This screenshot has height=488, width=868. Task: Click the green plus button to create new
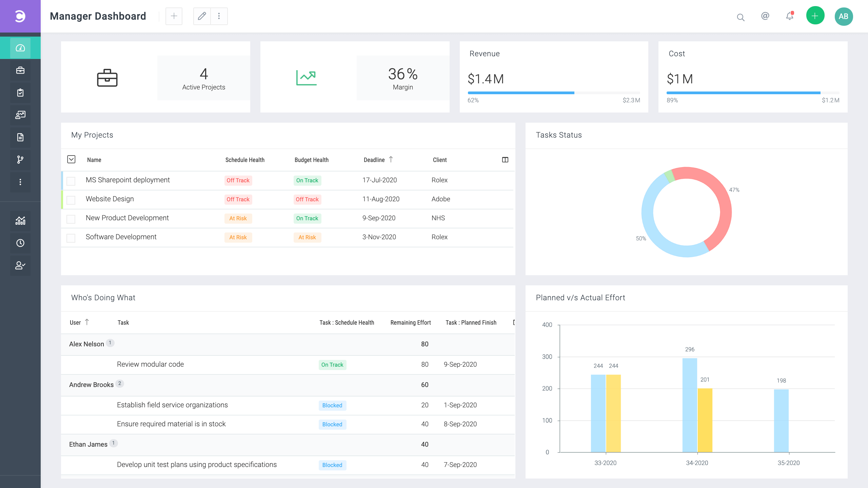coord(815,16)
